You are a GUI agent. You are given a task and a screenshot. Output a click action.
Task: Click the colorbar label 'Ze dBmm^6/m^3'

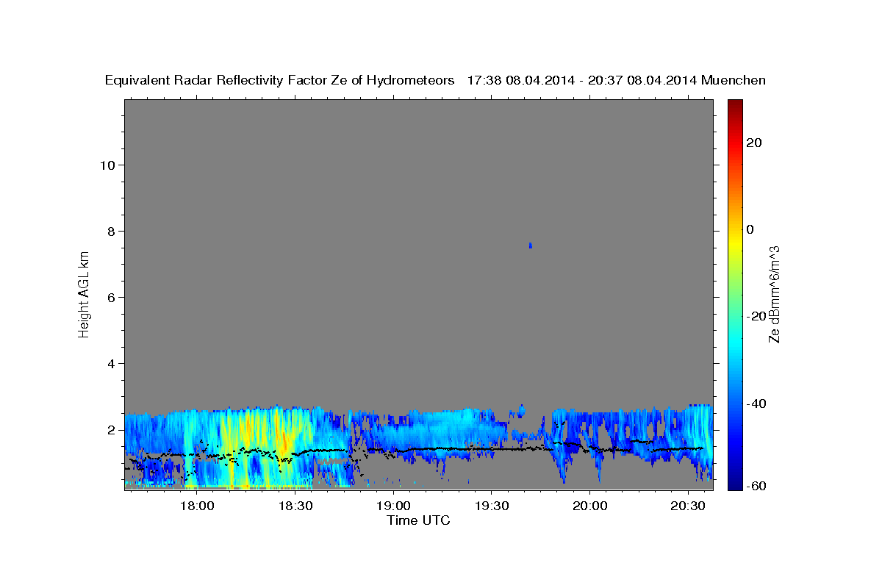774,295
